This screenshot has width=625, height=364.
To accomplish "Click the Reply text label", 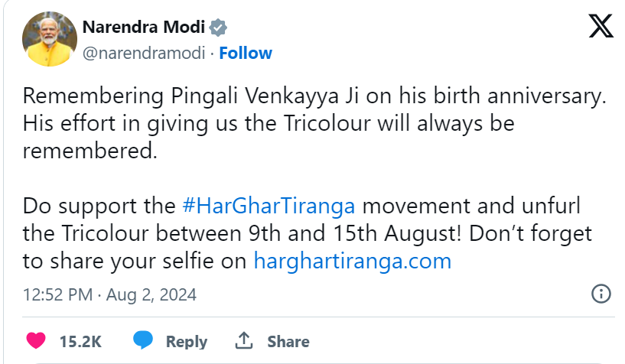I will [186, 341].
